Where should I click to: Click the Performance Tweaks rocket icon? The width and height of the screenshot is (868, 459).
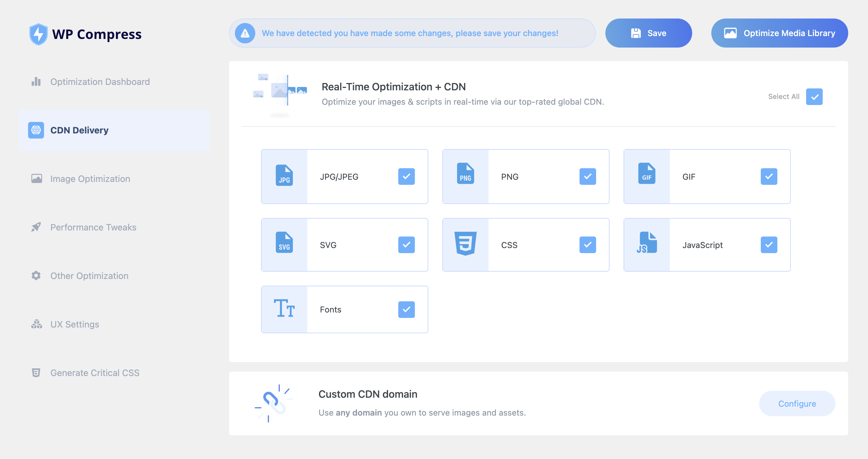coord(36,227)
